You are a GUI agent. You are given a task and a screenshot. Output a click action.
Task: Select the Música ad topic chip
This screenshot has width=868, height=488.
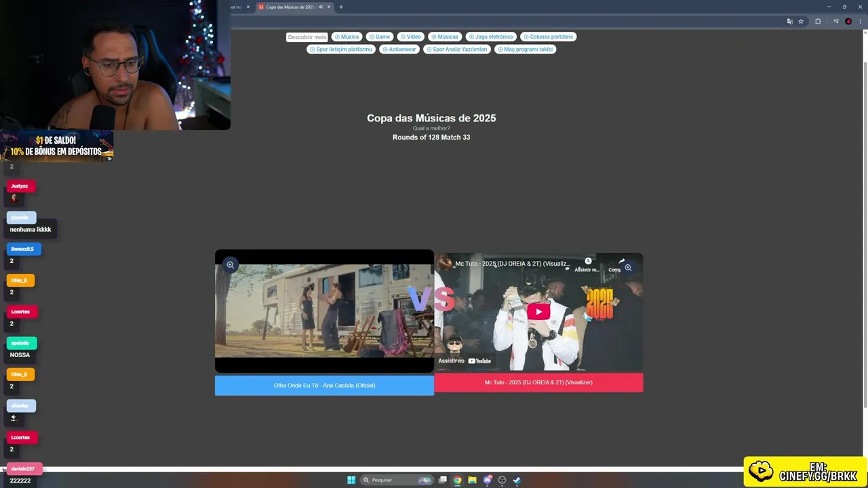[x=347, y=37]
